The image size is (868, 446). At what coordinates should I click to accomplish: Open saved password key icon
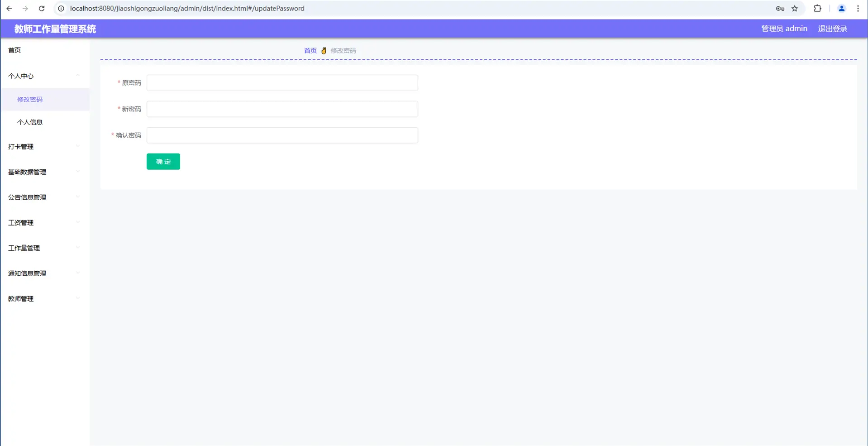[780, 9]
